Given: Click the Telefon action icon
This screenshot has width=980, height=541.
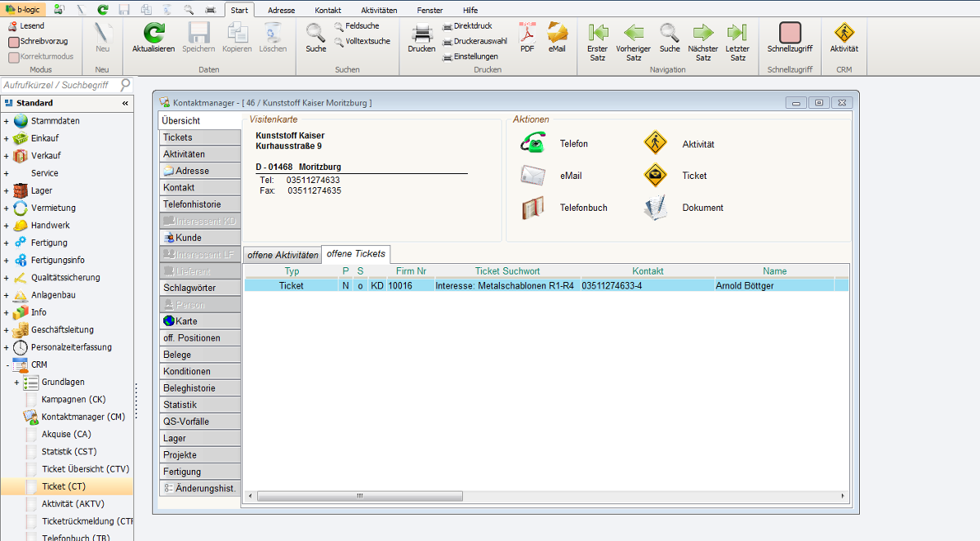Looking at the screenshot, I should point(532,144).
